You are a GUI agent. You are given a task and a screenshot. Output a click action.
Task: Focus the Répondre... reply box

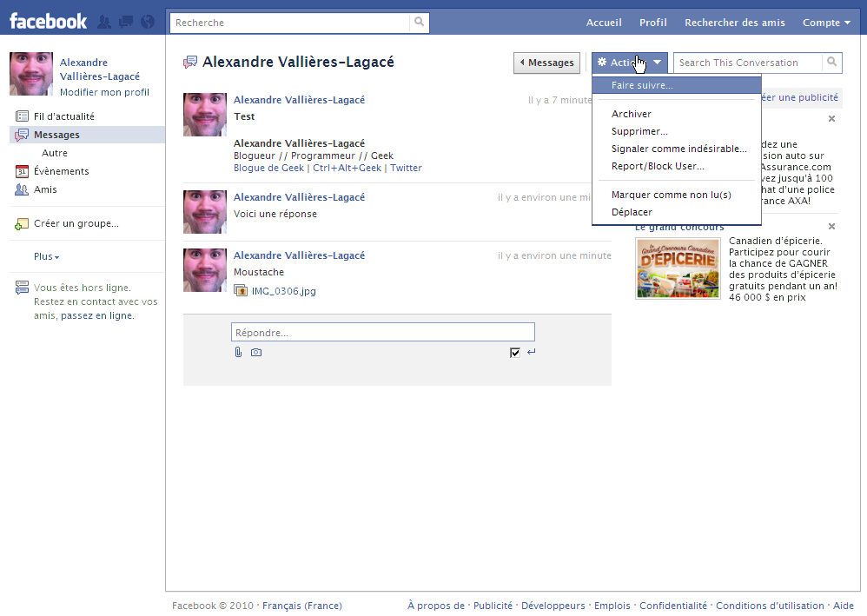pos(382,333)
